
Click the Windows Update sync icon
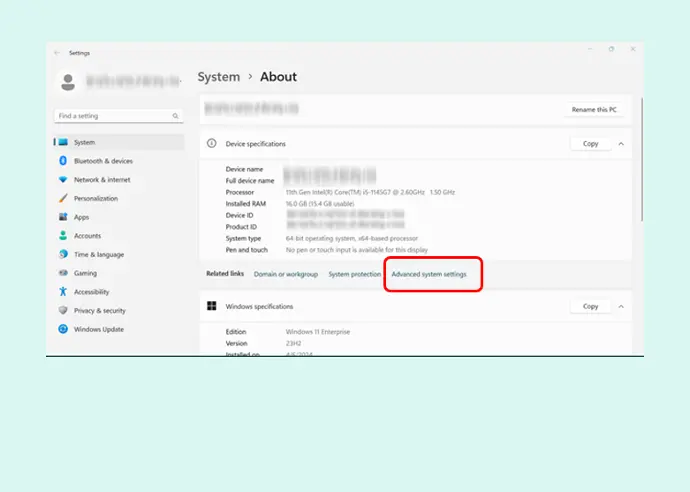tap(63, 329)
